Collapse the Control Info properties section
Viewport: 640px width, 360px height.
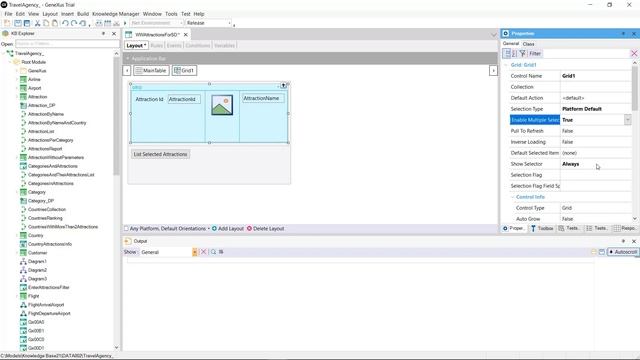(x=513, y=197)
